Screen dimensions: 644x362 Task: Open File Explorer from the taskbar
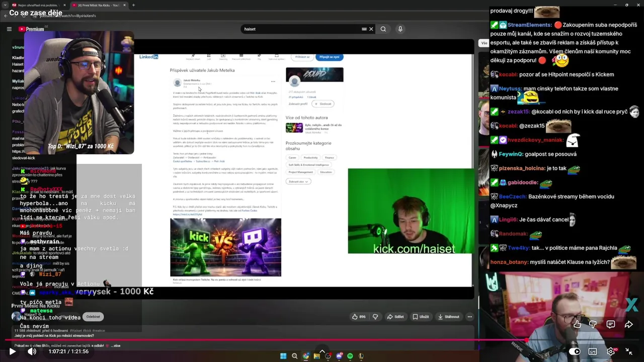[316, 356]
